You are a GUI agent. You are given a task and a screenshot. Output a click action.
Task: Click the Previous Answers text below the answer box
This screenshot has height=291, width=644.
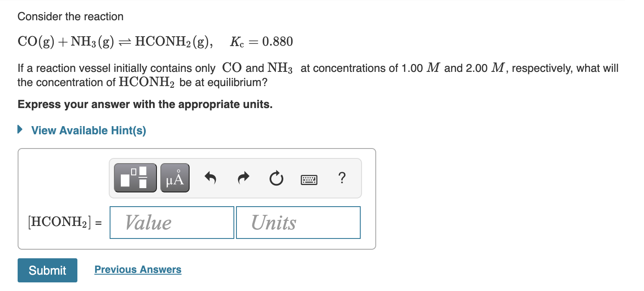pos(138,269)
